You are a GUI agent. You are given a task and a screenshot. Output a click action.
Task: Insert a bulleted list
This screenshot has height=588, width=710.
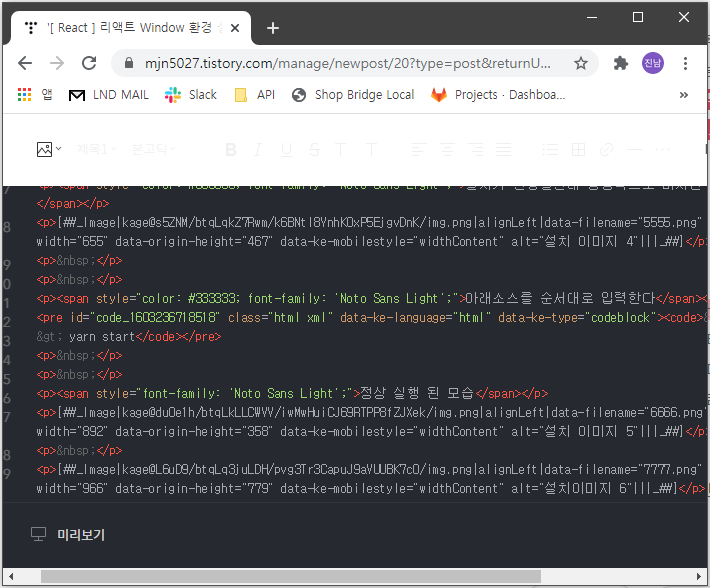tap(550, 149)
